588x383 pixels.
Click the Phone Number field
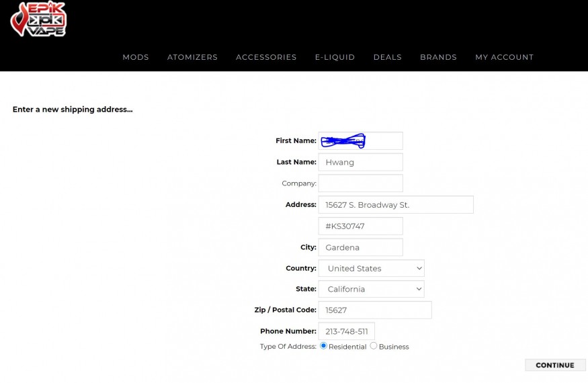346,331
